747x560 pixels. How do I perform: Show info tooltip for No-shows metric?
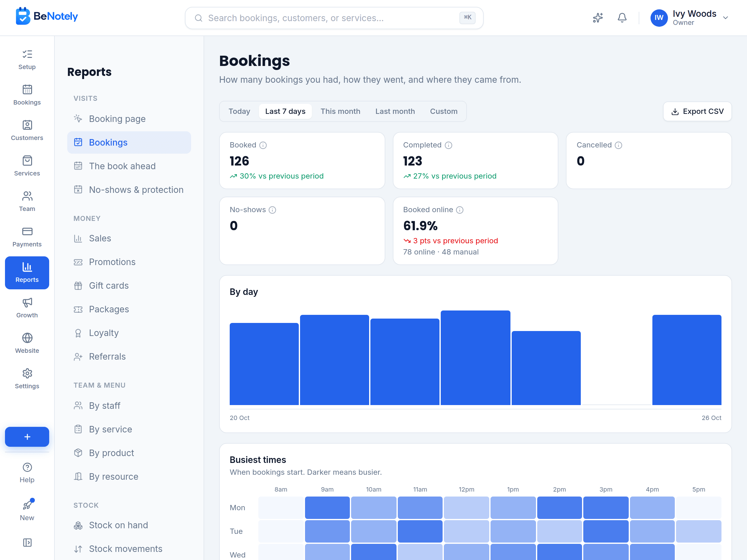272,210
